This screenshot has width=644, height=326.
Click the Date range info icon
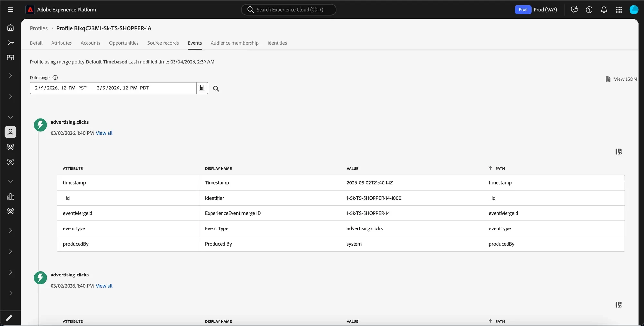tap(55, 78)
